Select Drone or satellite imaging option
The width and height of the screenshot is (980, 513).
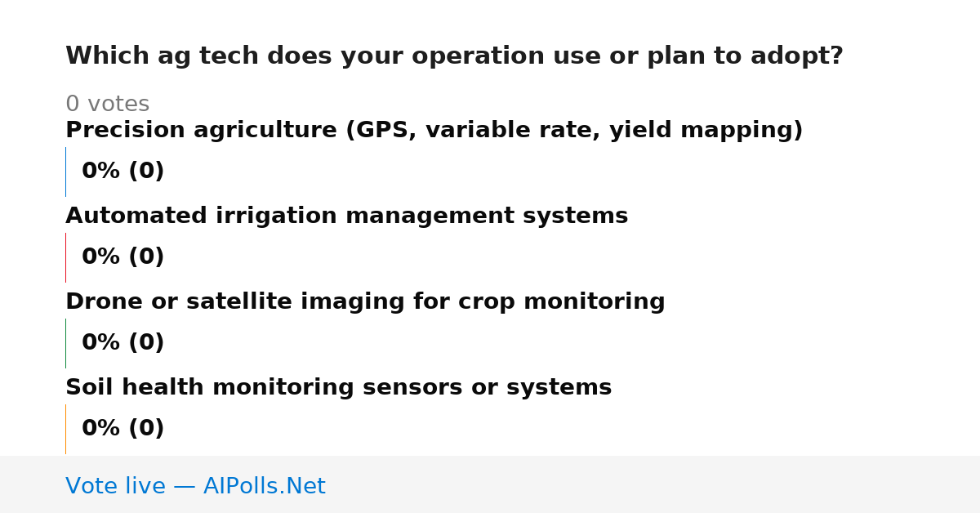click(365, 302)
